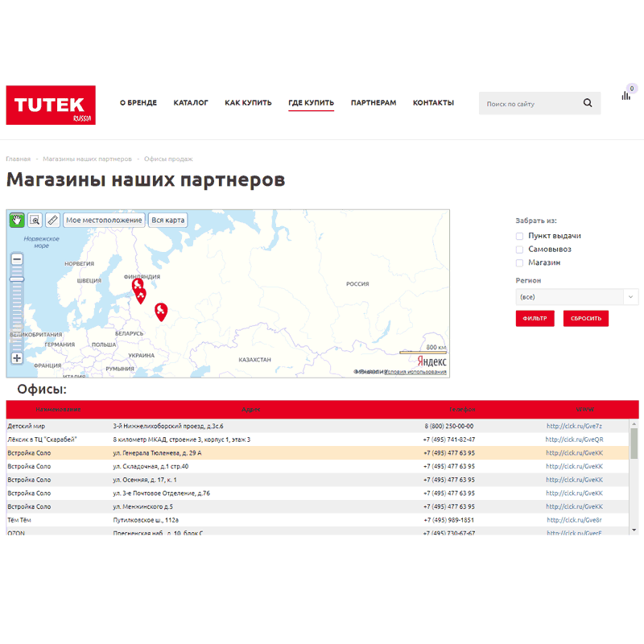Click the map Условия использования link
Screen dimensions: 644x644
pyautogui.click(x=415, y=372)
